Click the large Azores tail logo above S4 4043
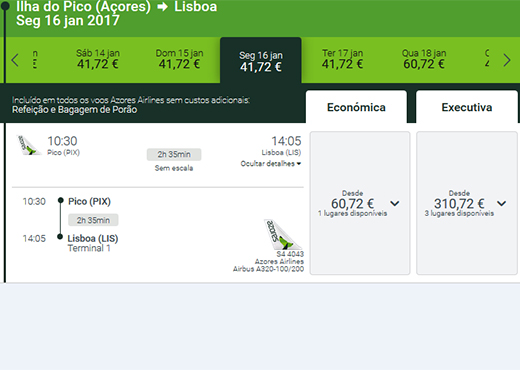 pos(282,235)
